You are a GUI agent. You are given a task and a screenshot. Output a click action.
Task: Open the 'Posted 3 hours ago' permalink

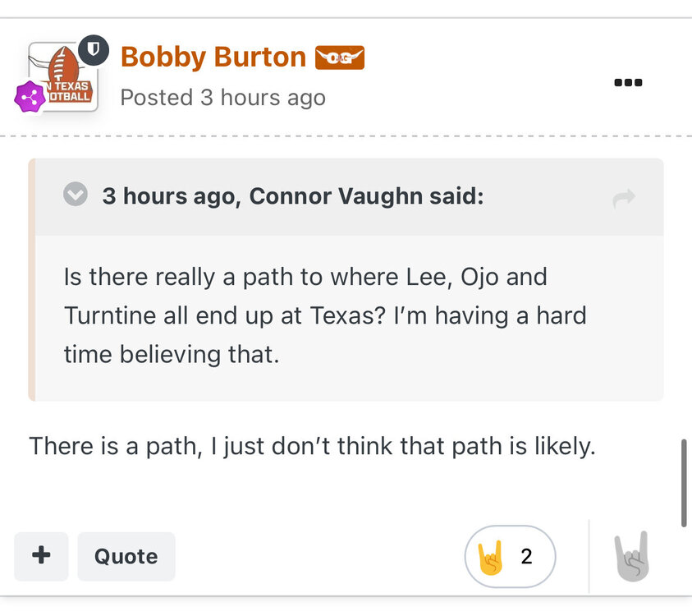click(222, 98)
